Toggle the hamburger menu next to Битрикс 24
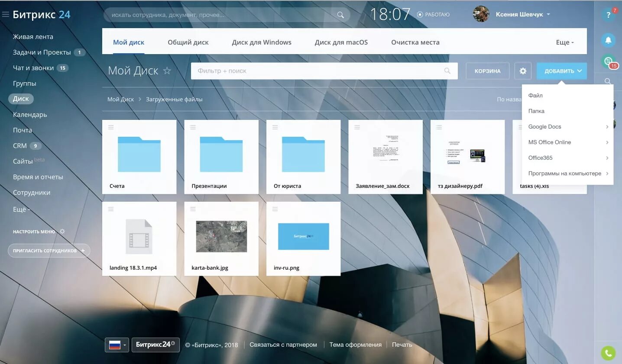Image resolution: width=622 pixels, height=364 pixels. [x=6, y=15]
